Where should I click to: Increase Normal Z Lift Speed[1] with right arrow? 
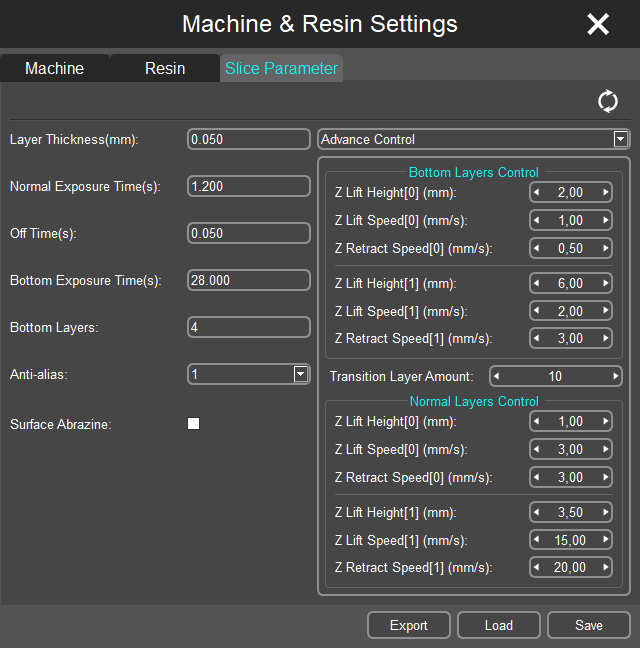(x=604, y=540)
